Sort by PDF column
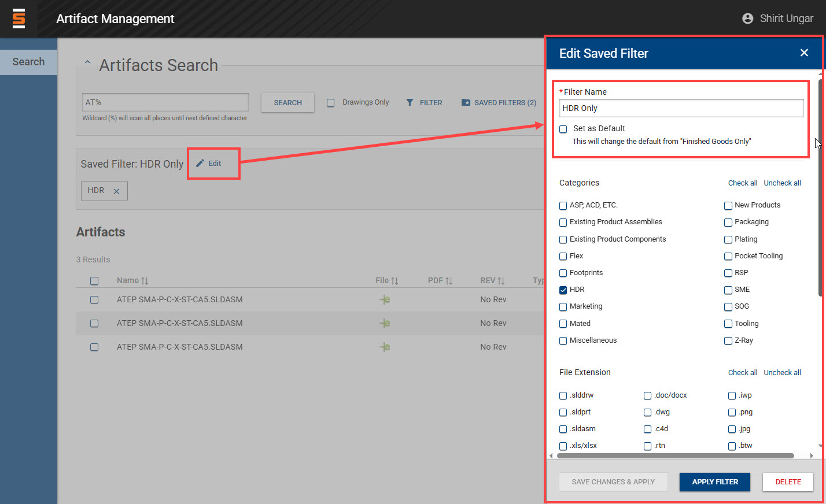The width and height of the screenshot is (826, 504). point(448,281)
